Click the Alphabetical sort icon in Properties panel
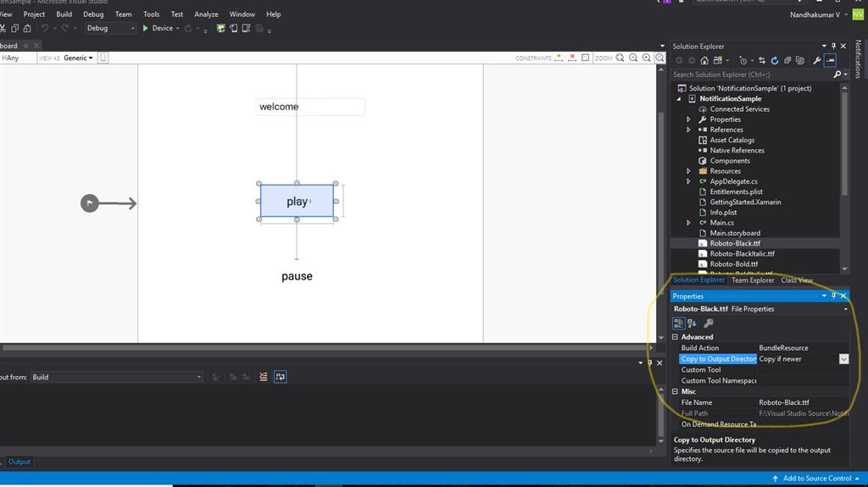868x487 pixels. pyautogui.click(x=692, y=323)
